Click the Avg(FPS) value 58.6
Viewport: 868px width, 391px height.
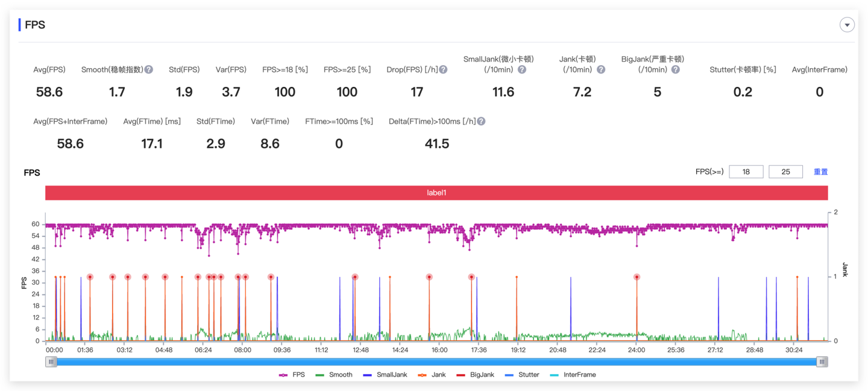(x=49, y=92)
